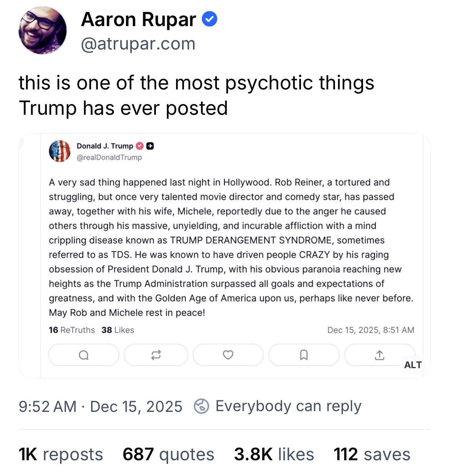The width and height of the screenshot is (449, 476).
Task: View the 1K reposts list
Action: point(61,455)
